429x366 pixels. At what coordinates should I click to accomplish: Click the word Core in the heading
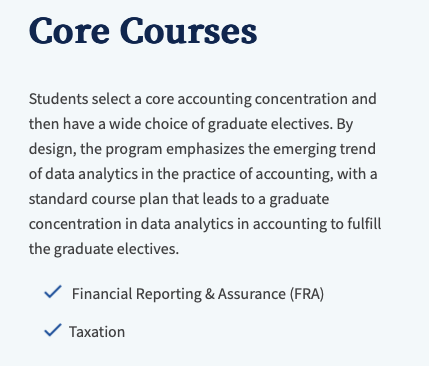[x=69, y=31]
